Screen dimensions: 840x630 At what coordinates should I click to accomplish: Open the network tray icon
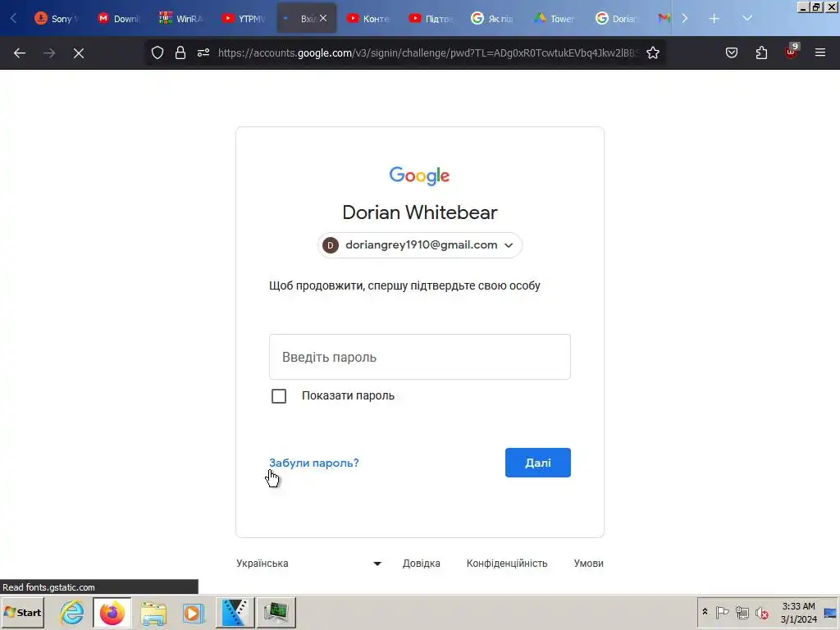pyautogui.click(x=742, y=612)
